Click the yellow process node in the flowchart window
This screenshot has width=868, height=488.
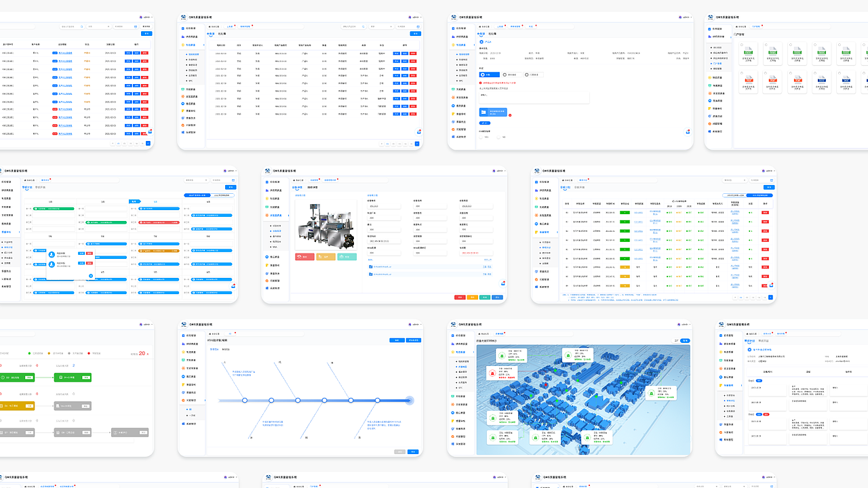coord(17,406)
